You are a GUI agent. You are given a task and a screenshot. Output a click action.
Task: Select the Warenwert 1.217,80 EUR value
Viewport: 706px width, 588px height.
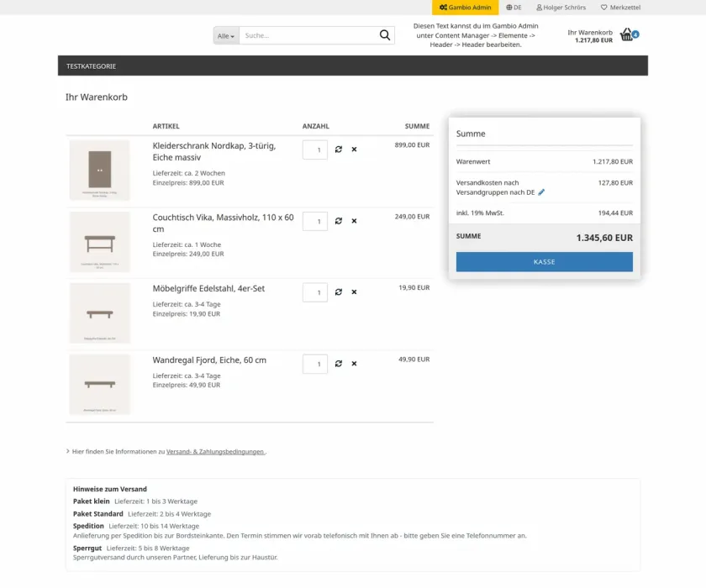(613, 161)
